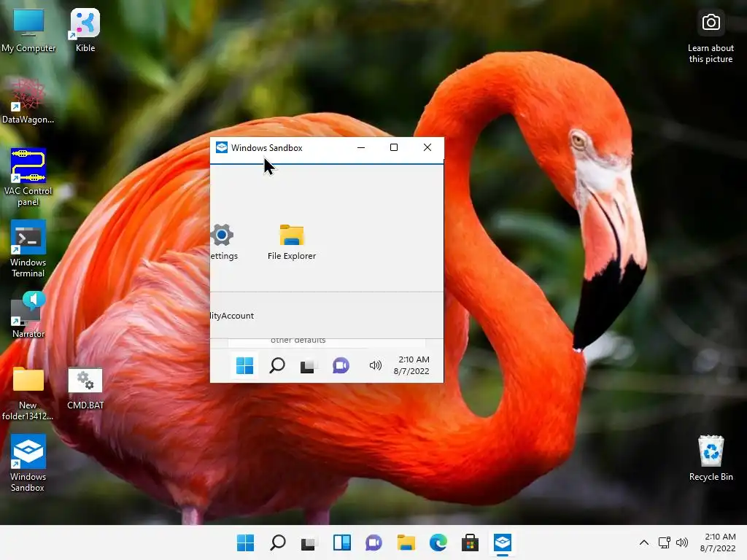Click Start button inside the Sandbox taskbar
The height and width of the screenshot is (560, 747).
pos(245,366)
